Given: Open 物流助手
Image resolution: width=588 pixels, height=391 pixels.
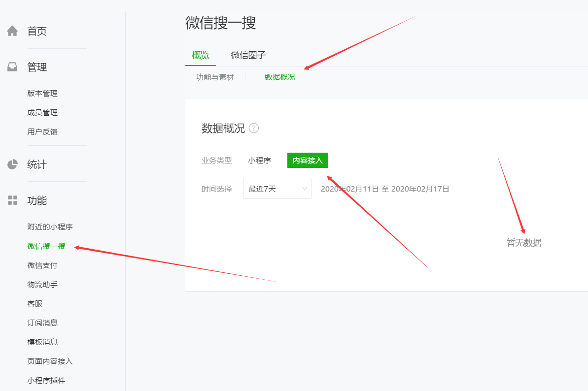Looking at the screenshot, I should 42,285.
